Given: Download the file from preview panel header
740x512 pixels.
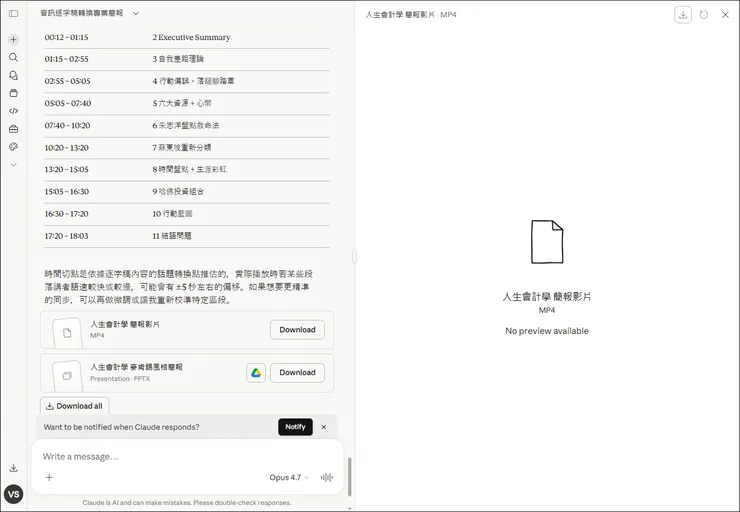Looking at the screenshot, I should pyautogui.click(x=683, y=15).
